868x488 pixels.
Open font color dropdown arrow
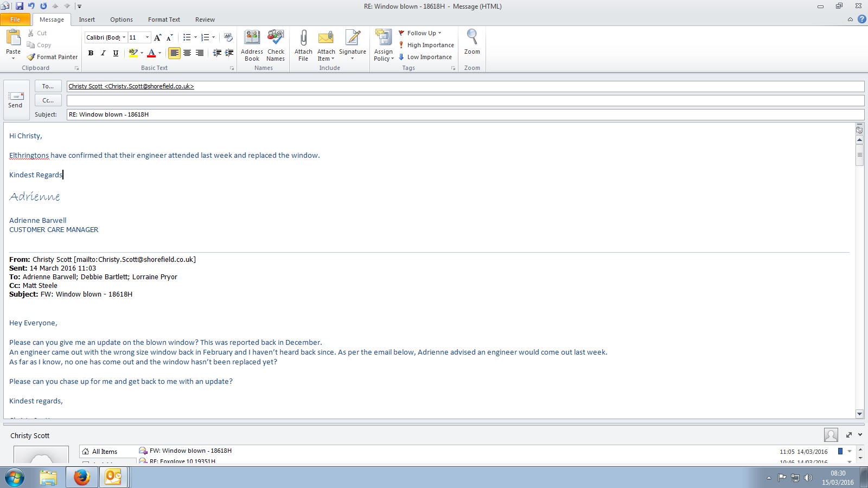(x=159, y=53)
